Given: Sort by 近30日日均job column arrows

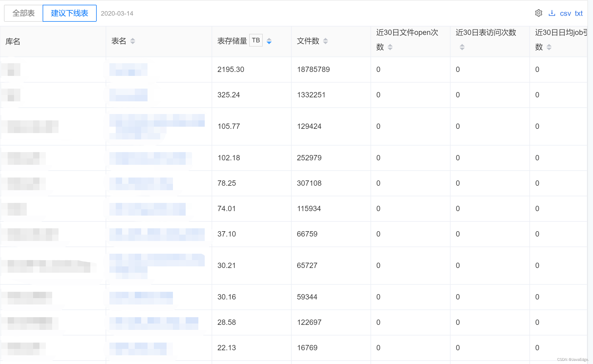Looking at the screenshot, I should [549, 47].
